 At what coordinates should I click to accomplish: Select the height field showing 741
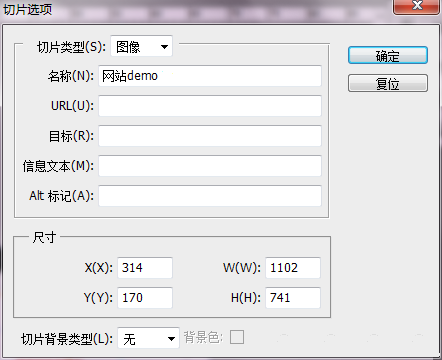coord(293,297)
